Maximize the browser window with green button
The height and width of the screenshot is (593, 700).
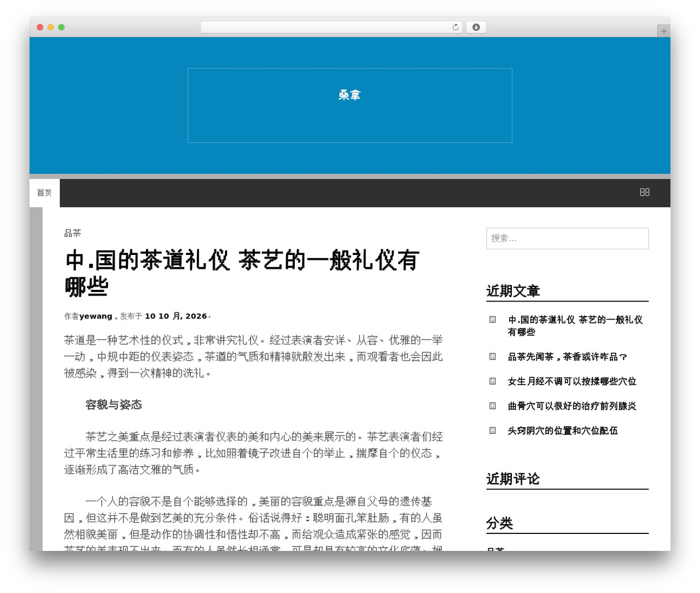(x=61, y=27)
